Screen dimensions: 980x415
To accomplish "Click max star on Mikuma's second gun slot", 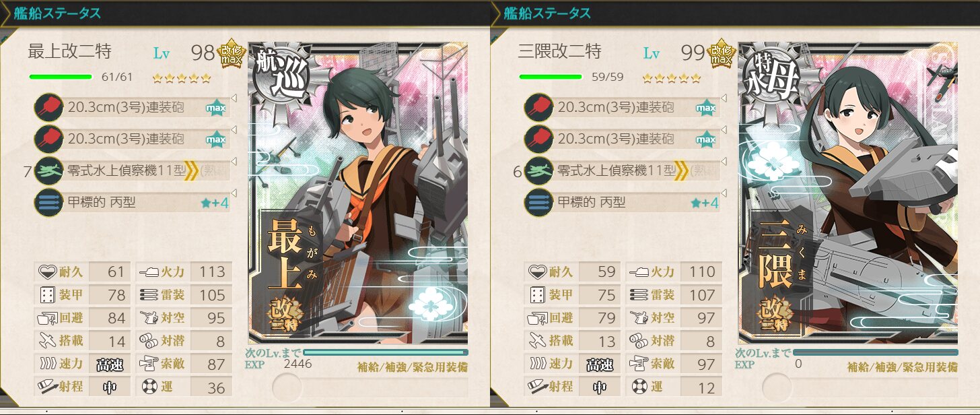I will coord(705,139).
